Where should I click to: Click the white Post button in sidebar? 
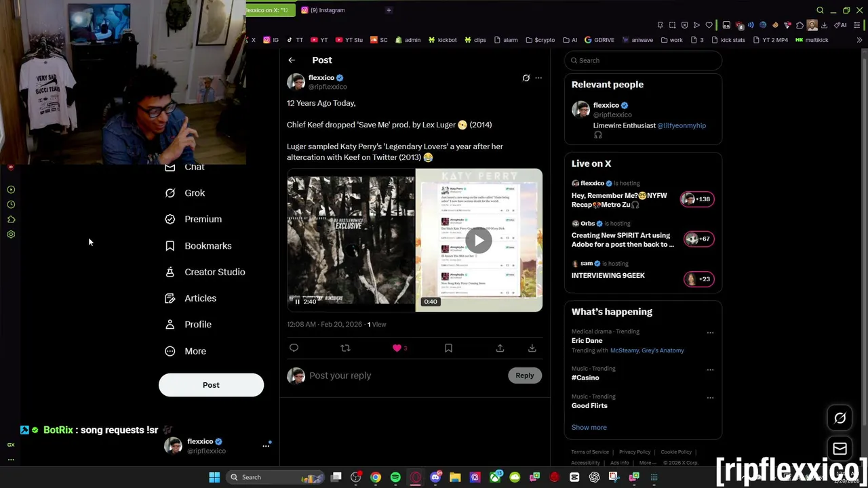(x=211, y=385)
